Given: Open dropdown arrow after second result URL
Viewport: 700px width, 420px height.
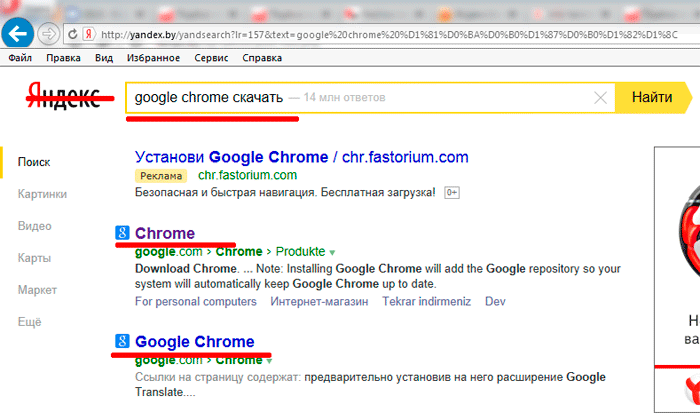Looking at the screenshot, I should [x=269, y=361].
